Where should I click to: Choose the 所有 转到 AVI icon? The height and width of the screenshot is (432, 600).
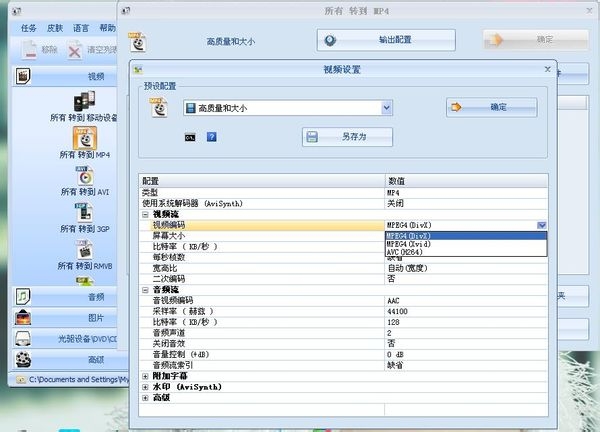85,176
